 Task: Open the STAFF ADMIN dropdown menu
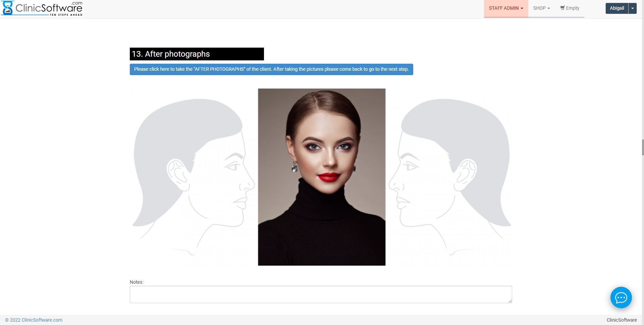tap(504, 8)
